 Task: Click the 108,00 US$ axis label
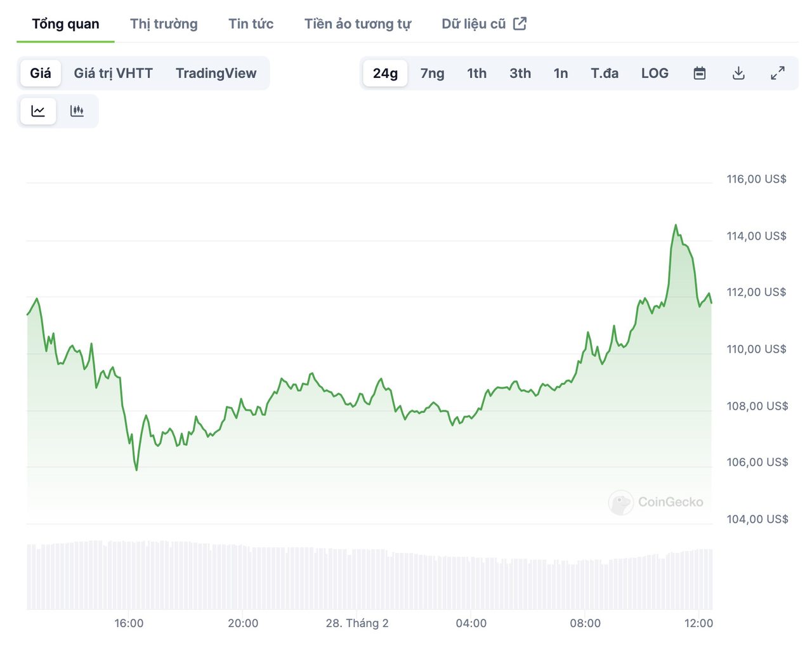[x=757, y=406]
